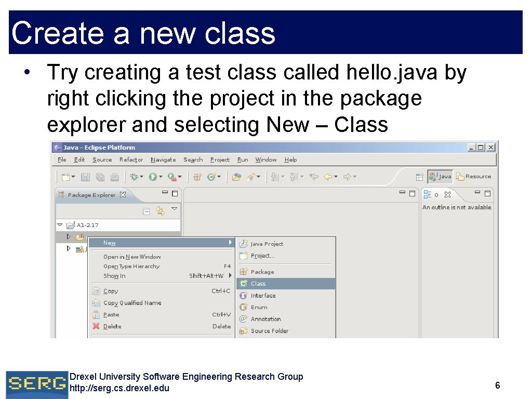
Task: Toggle Link with Editor in Package Explorer
Action: coord(160,211)
